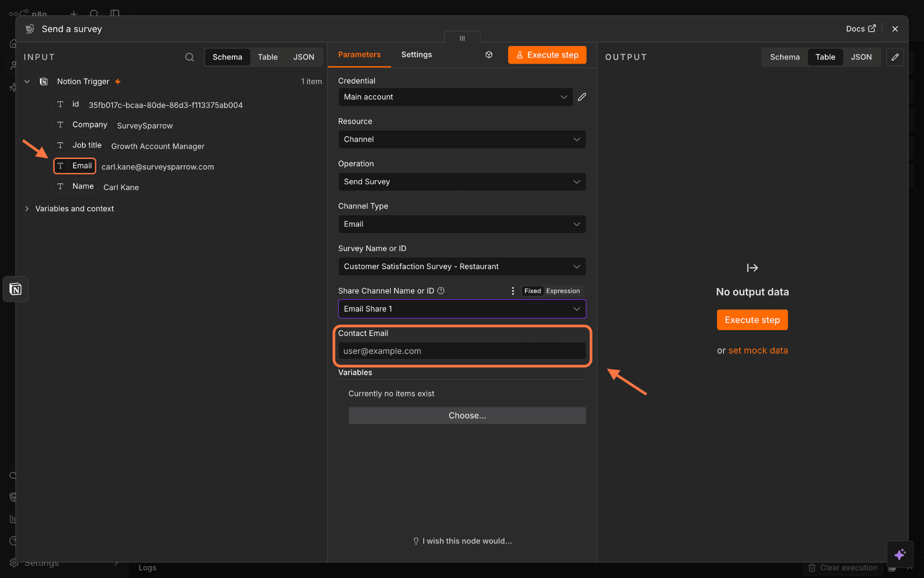Click the Notion node icon on canvas edge

[15, 289]
